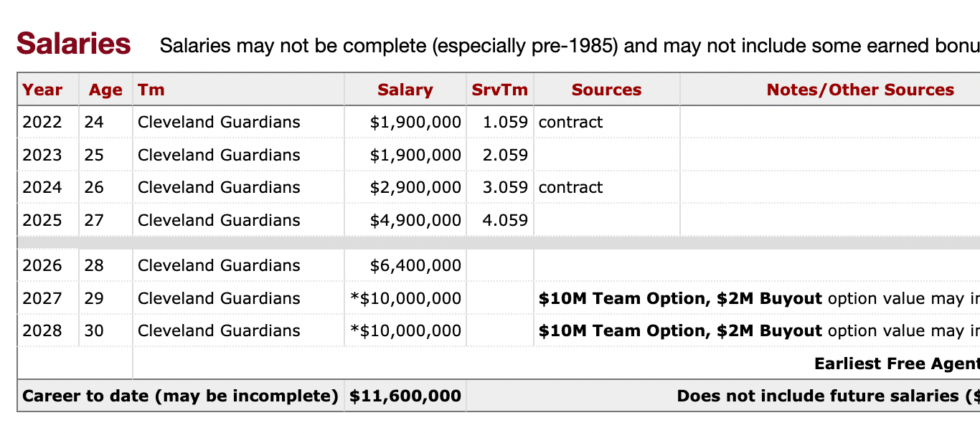
Task: Sort by the Tm column header
Action: click(x=151, y=90)
